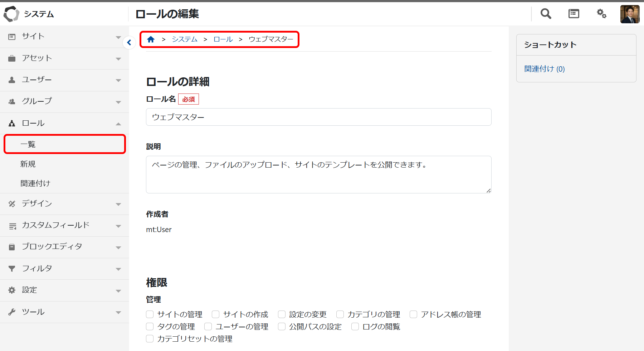Open the site list panel icon
Viewport: 644px width, 351px height.
pyautogui.click(x=574, y=14)
